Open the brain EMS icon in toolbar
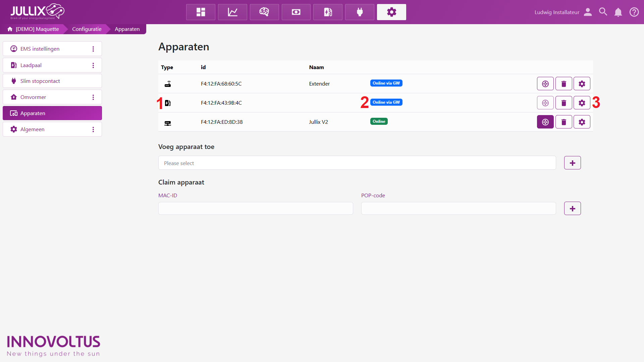Image resolution: width=644 pixels, height=362 pixels. (x=264, y=12)
